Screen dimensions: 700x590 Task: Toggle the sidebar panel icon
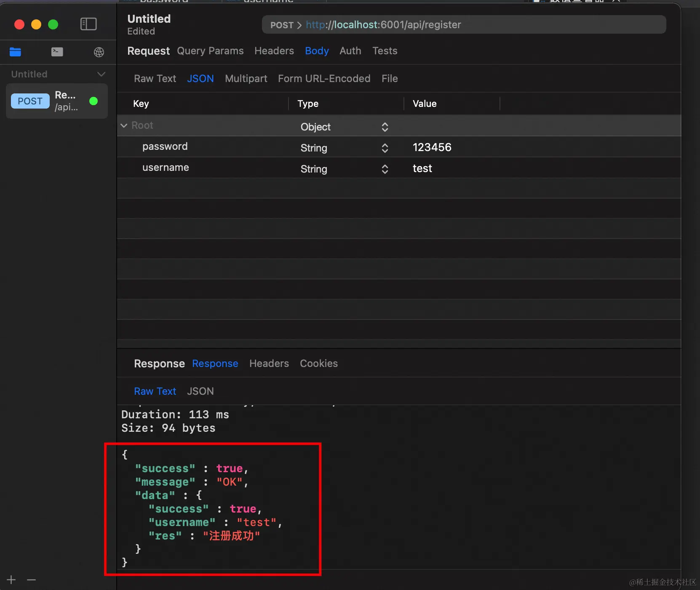point(88,24)
